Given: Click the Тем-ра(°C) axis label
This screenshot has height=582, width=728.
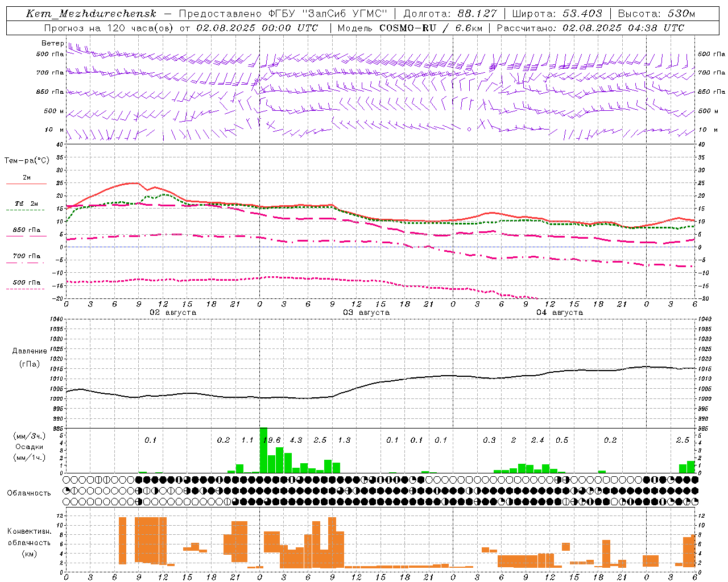Looking at the screenshot, I should tap(27, 161).
